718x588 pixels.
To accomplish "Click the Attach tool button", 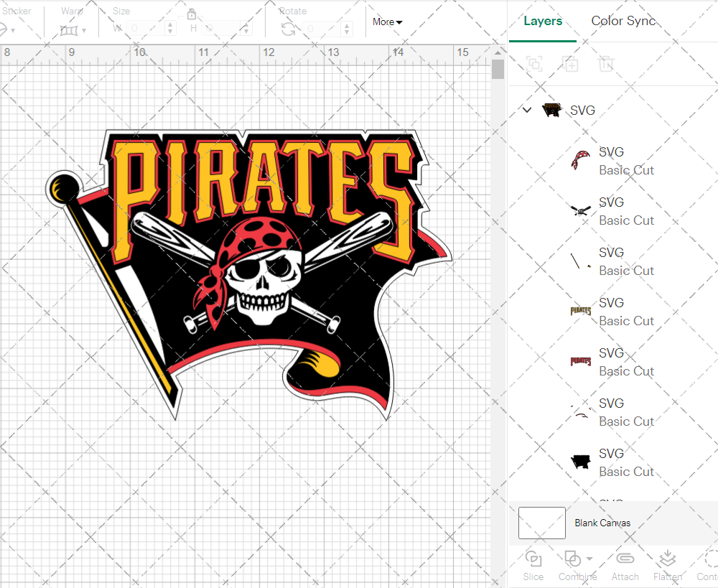I will [625, 566].
